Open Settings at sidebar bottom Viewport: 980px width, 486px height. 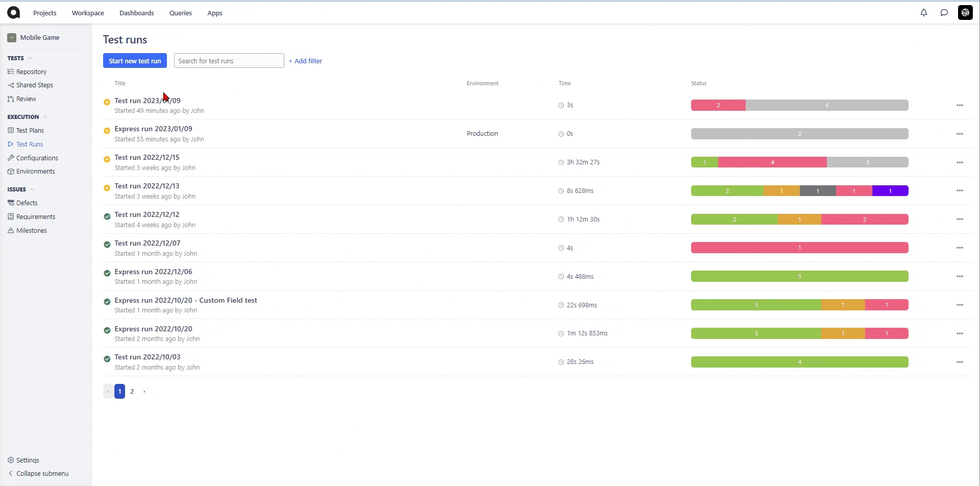click(28, 460)
